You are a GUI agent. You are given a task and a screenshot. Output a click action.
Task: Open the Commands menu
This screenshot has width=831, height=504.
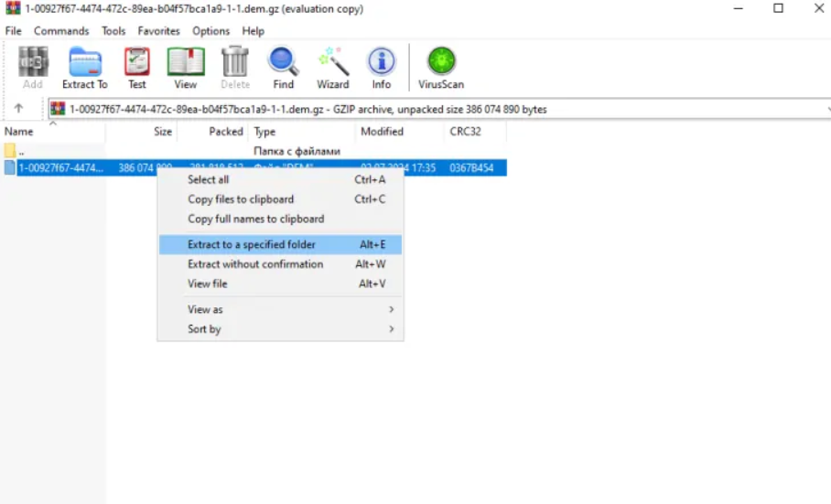click(x=61, y=31)
